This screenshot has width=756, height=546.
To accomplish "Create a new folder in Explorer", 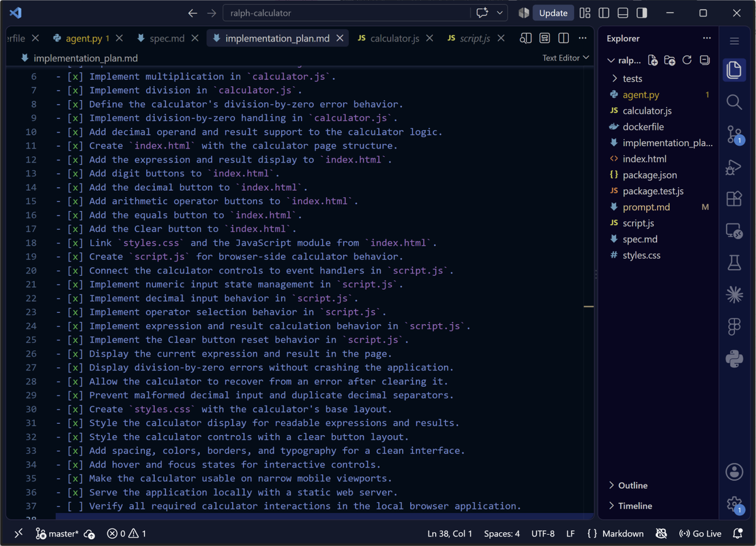I will (670, 60).
